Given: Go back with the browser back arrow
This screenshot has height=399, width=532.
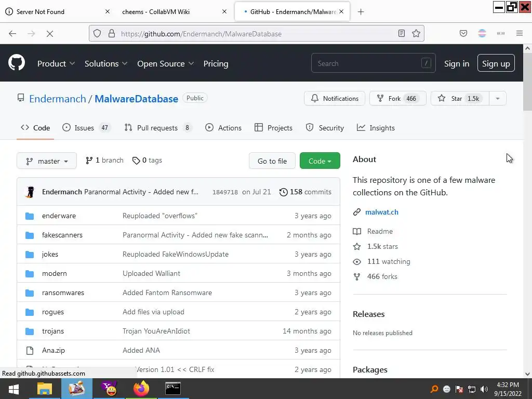Looking at the screenshot, I should 12,34.
